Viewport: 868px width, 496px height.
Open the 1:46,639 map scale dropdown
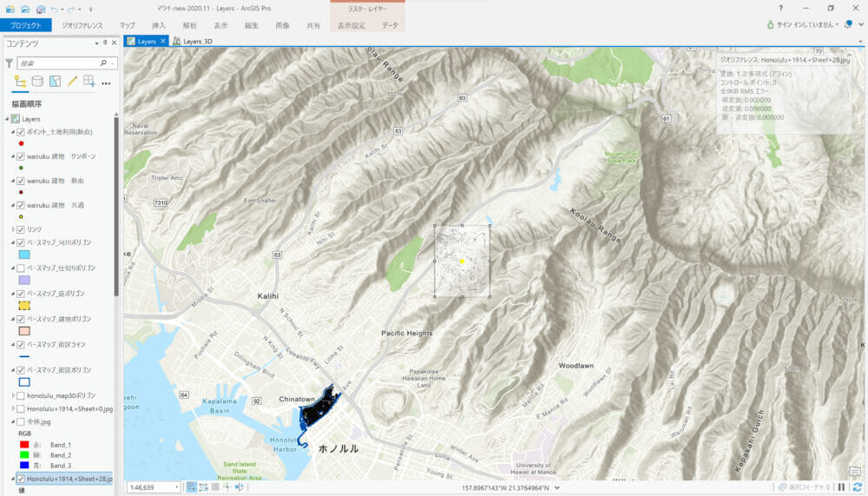point(176,487)
